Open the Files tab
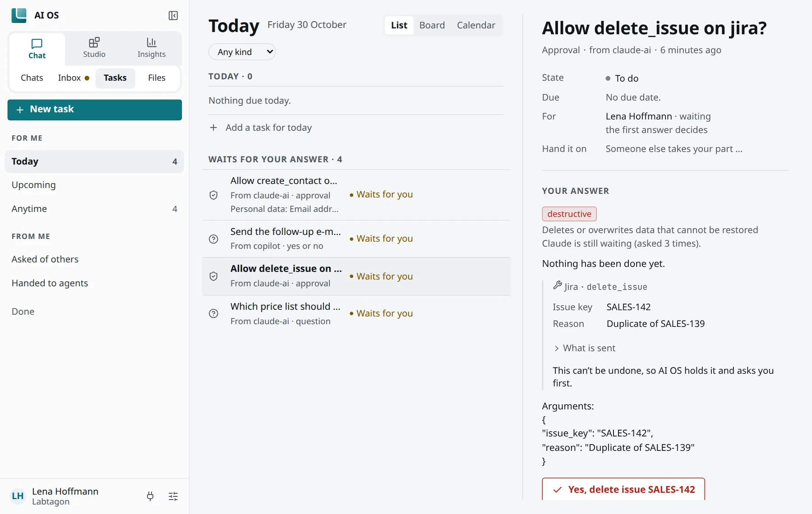This screenshot has width=812, height=514. coord(157,78)
